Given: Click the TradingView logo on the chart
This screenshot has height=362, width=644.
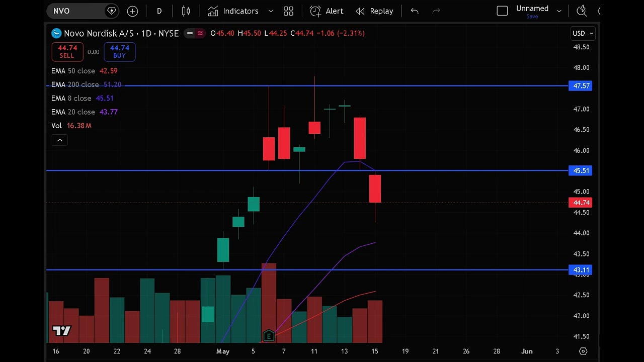Looking at the screenshot, I should [62, 330].
